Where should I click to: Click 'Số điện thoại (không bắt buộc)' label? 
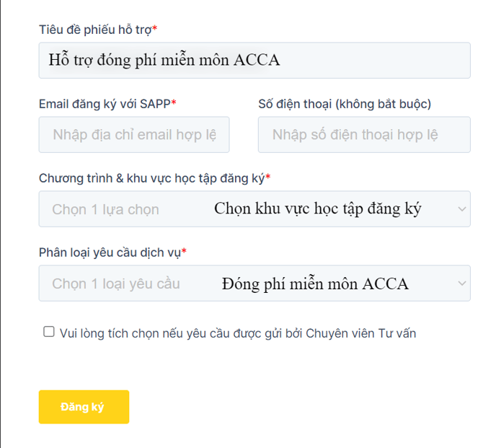click(x=345, y=104)
